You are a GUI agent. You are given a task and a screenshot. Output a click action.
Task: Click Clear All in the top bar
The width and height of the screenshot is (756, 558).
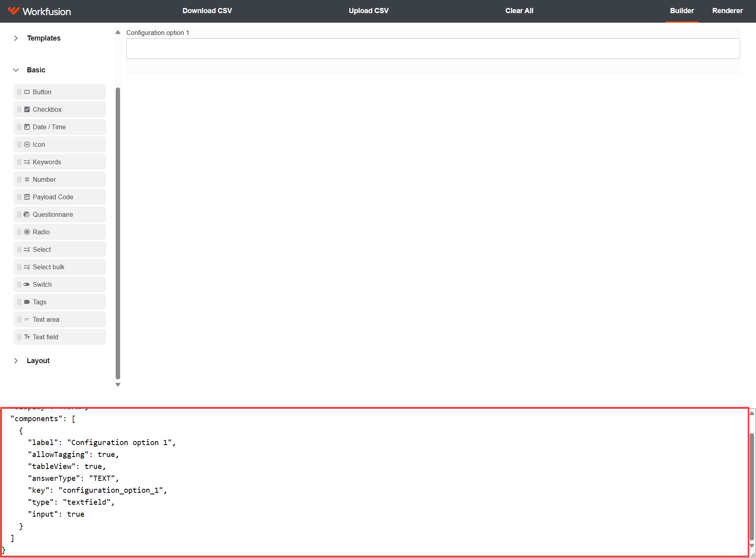click(519, 11)
